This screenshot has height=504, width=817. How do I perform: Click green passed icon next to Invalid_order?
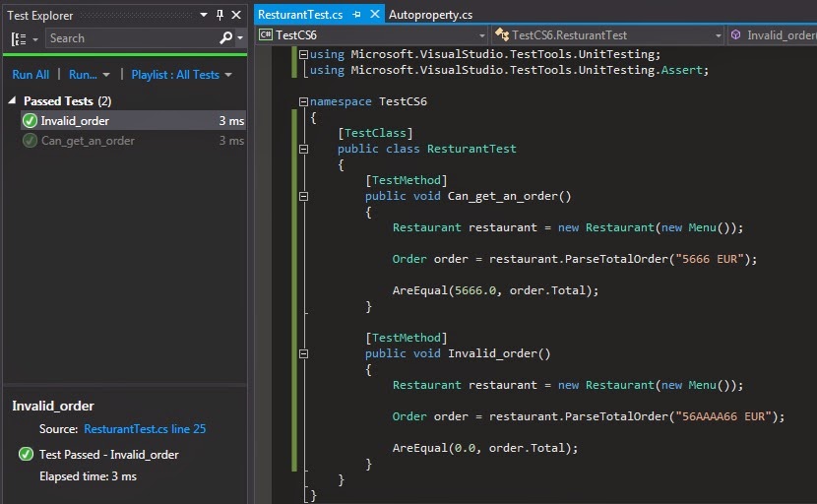click(x=30, y=120)
